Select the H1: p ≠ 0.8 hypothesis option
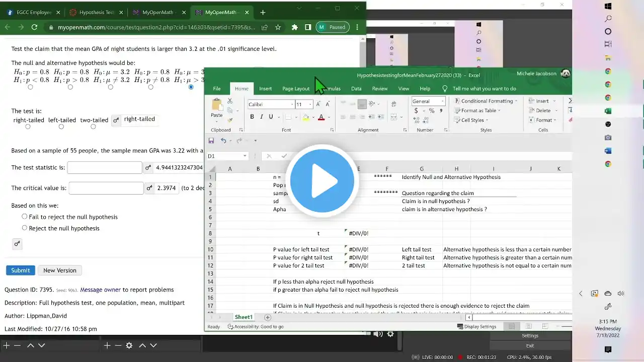644x362 pixels. pos(150,87)
